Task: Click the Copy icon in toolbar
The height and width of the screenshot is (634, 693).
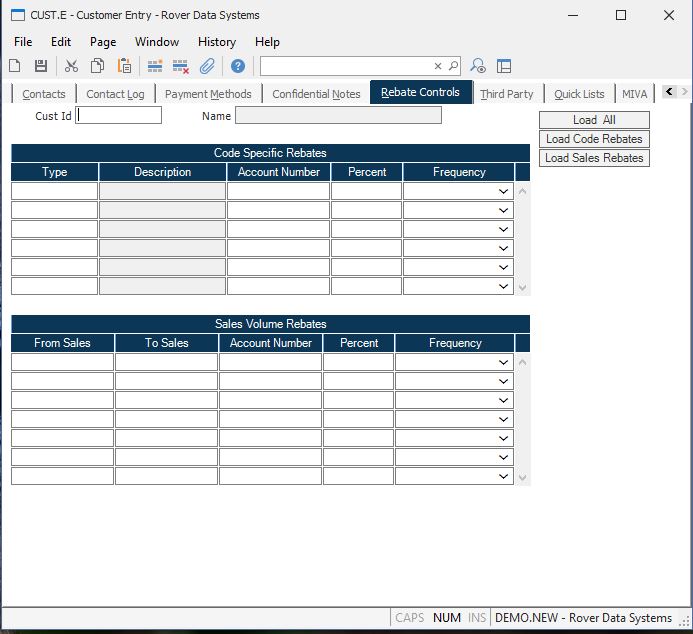Action: tap(98, 66)
